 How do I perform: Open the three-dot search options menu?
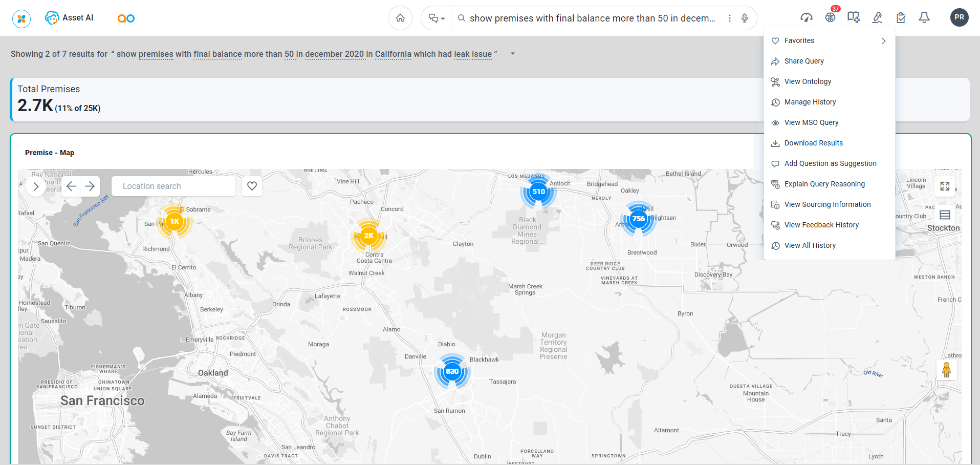pyautogui.click(x=730, y=18)
